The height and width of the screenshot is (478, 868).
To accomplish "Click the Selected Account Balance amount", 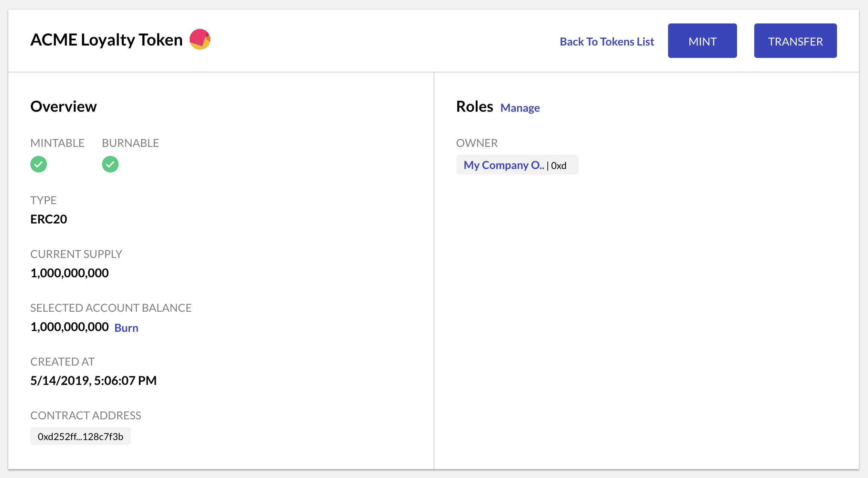I will pyautogui.click(x=70, y=327).
